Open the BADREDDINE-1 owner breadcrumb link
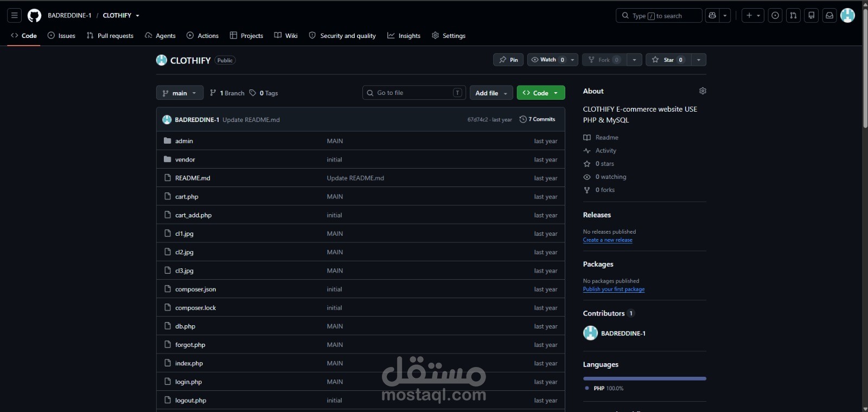The height and width of the screenshot is (412, 868). point(69,16)
